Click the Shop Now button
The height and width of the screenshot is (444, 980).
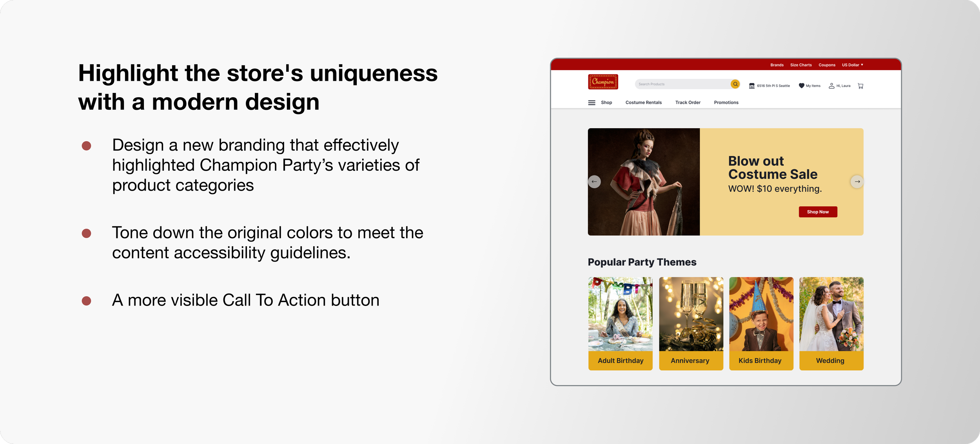[x=818, y=212]
